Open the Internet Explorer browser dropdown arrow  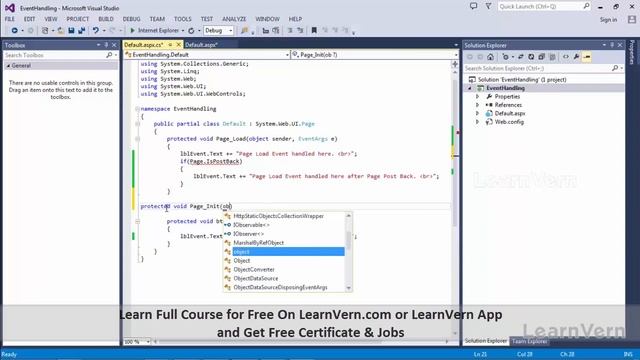pyautogui.click(x=182, y=31)
